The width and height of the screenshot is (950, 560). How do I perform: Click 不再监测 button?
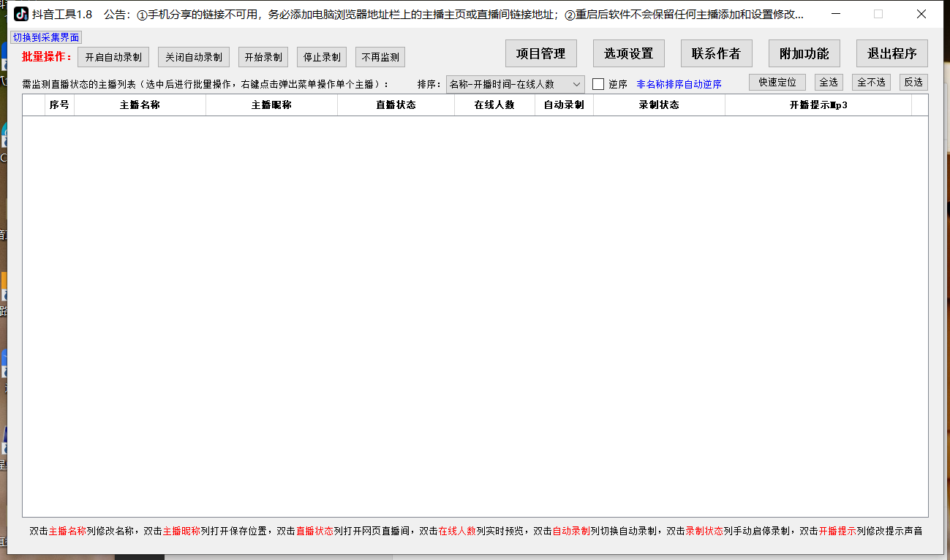380,57
